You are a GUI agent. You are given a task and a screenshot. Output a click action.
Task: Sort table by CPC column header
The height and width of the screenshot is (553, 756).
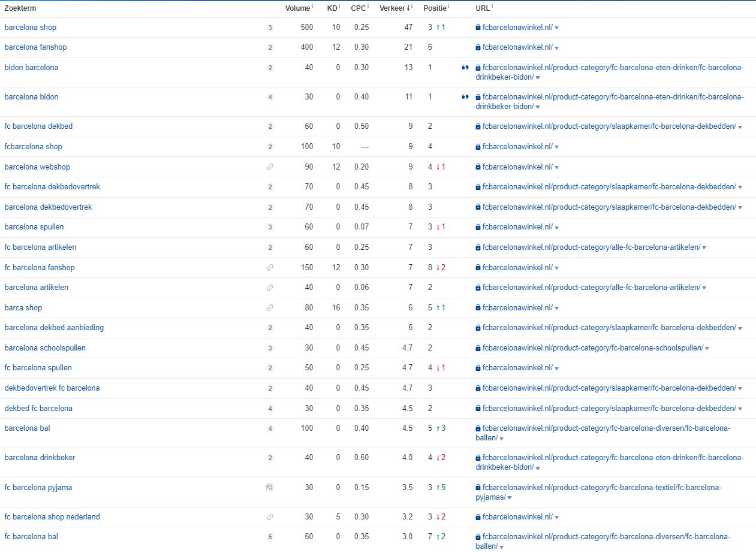coord(358,8)
